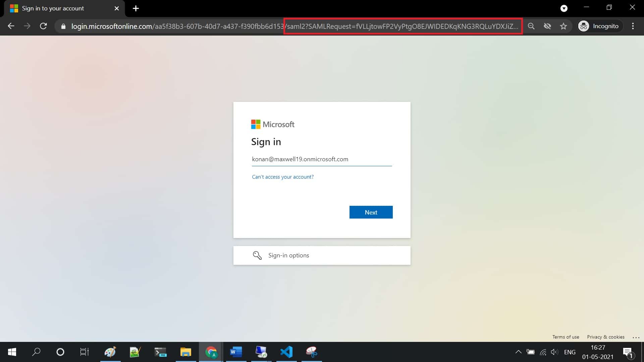Viewport: 644px width, 362px height.
Task: Switch to Chrome in the taskbar
Action: (211, 352)
